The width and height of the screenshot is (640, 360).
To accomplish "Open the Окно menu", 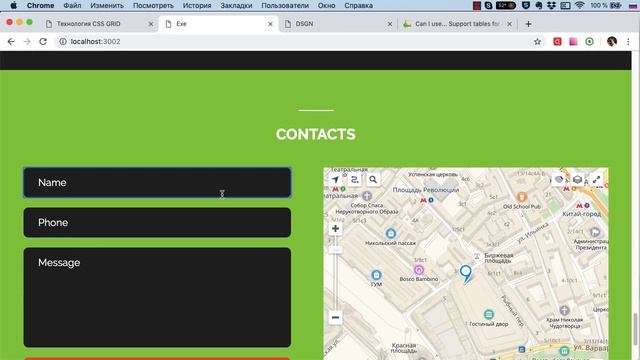I will pos(327,6).
